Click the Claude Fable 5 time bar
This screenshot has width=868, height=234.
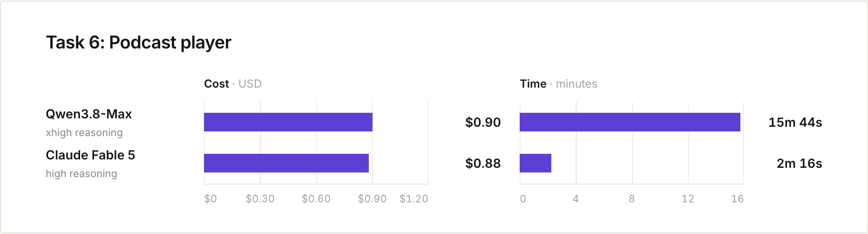(x=536, y=163)
